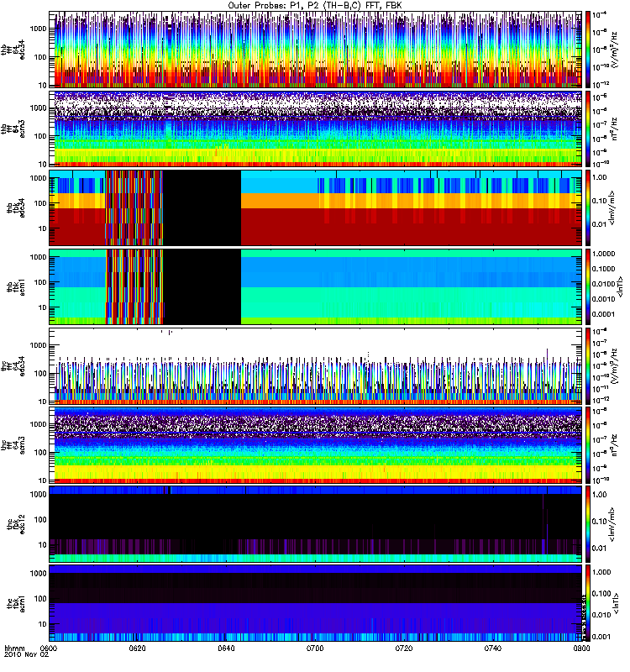The image size is (630, 672).
Task: Click the 'thc fbk edc12' y-axis title
Action: (x=16, y=524)
